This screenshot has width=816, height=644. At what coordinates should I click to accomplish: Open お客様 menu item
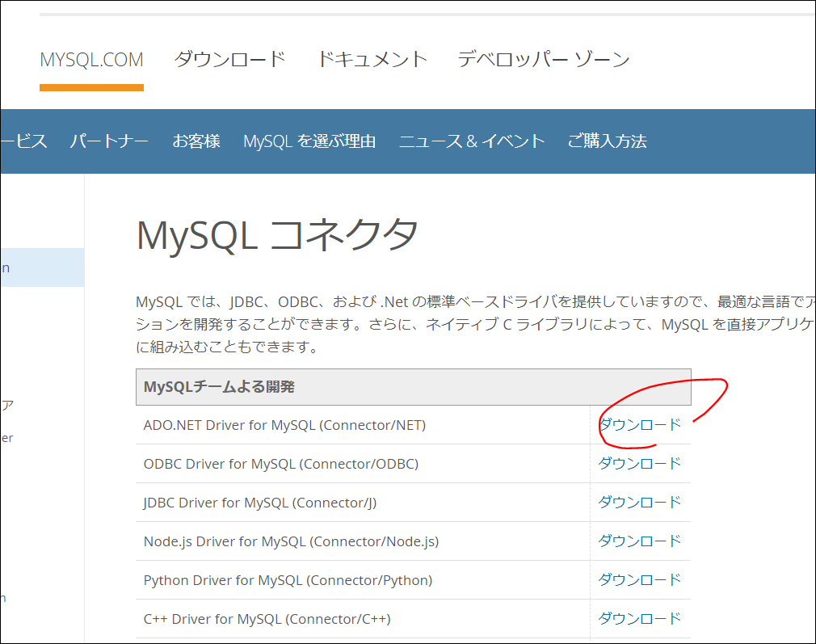tap(196, 141)
